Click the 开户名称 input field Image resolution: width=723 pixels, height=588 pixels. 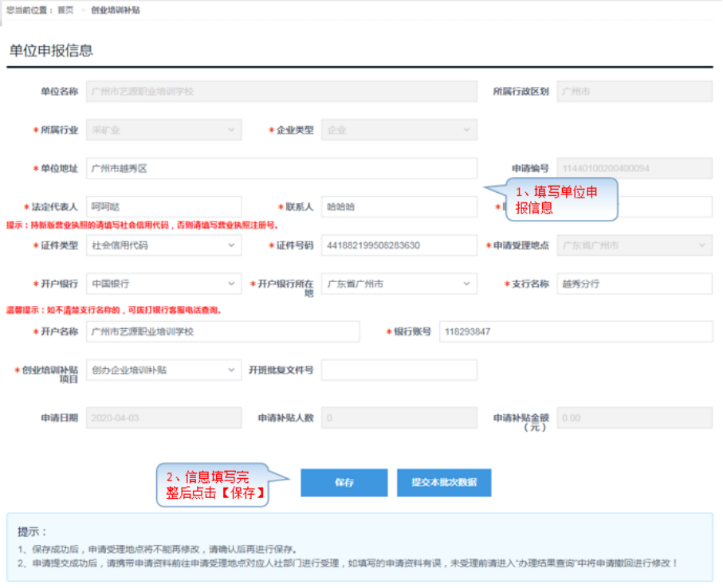[222, 331]
